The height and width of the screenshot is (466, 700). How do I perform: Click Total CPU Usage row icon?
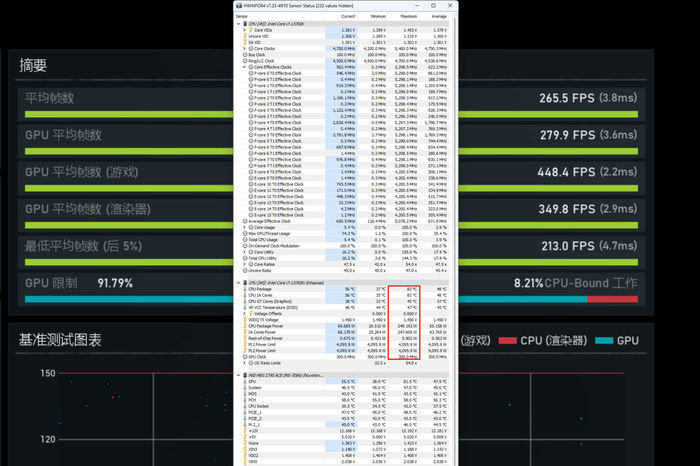(x=245, y=240)
